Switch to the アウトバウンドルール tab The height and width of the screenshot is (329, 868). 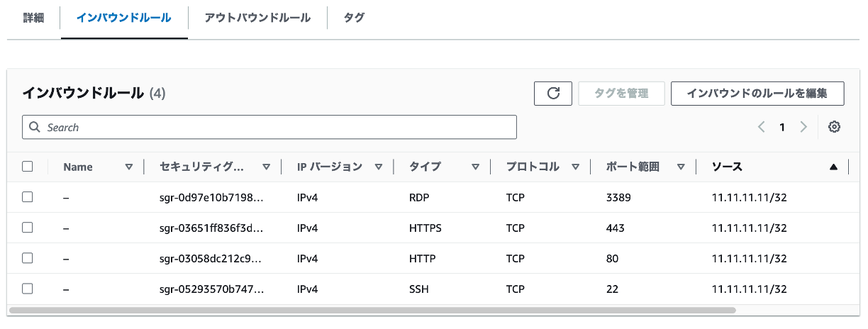257,18
